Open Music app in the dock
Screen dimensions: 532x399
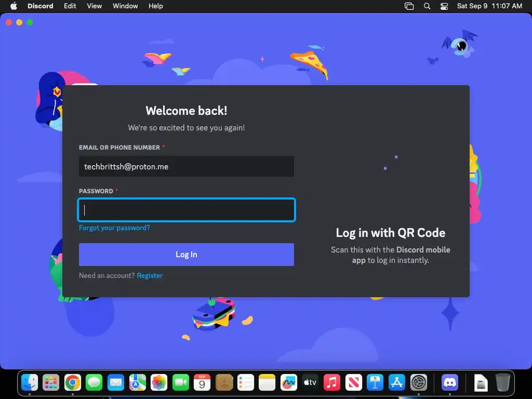click(332, 382)
